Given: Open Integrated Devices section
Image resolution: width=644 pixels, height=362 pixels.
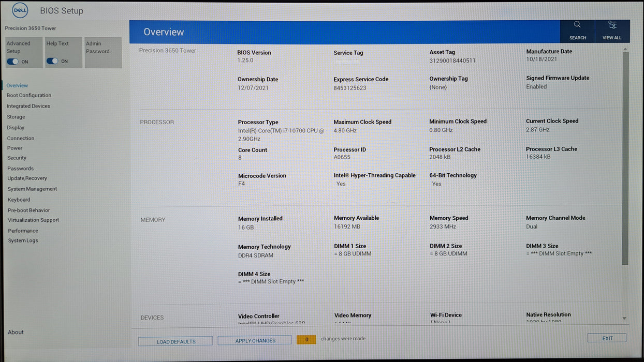Looking at the screenshot, I should pos(28,106).
